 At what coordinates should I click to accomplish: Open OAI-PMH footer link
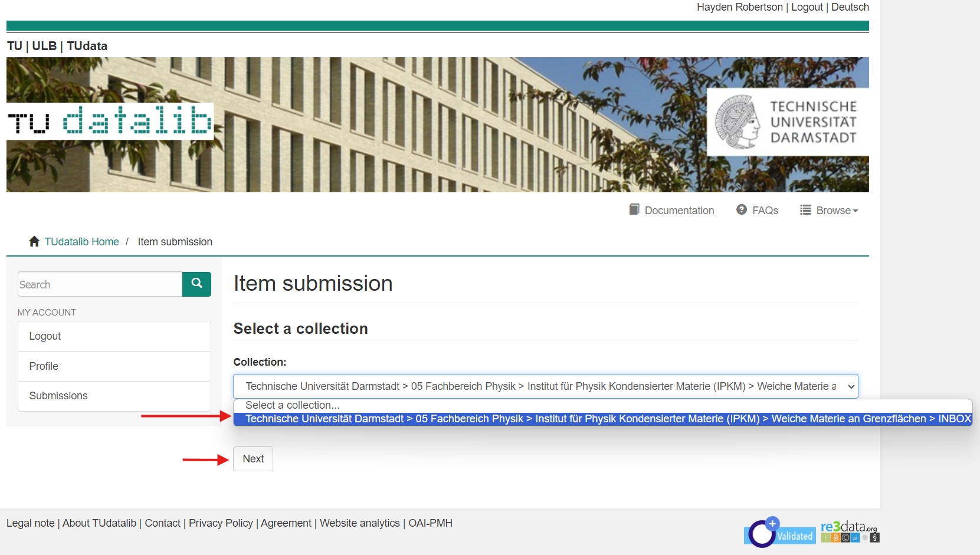point(431,523)
